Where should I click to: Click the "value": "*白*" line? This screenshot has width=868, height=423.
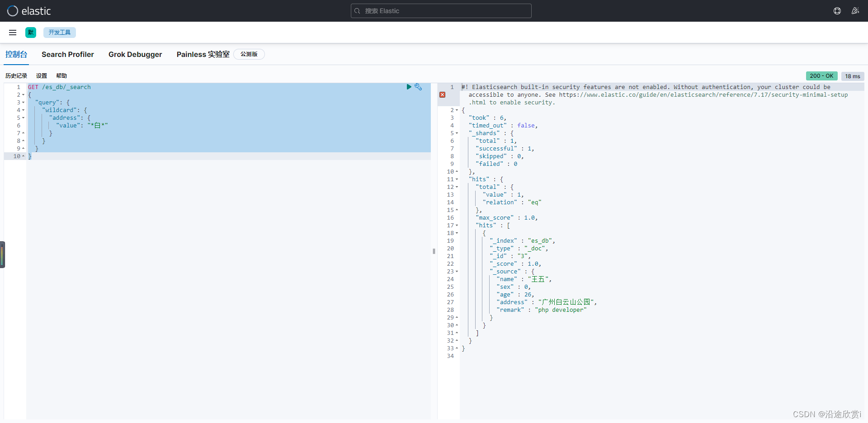pos(82,126)
